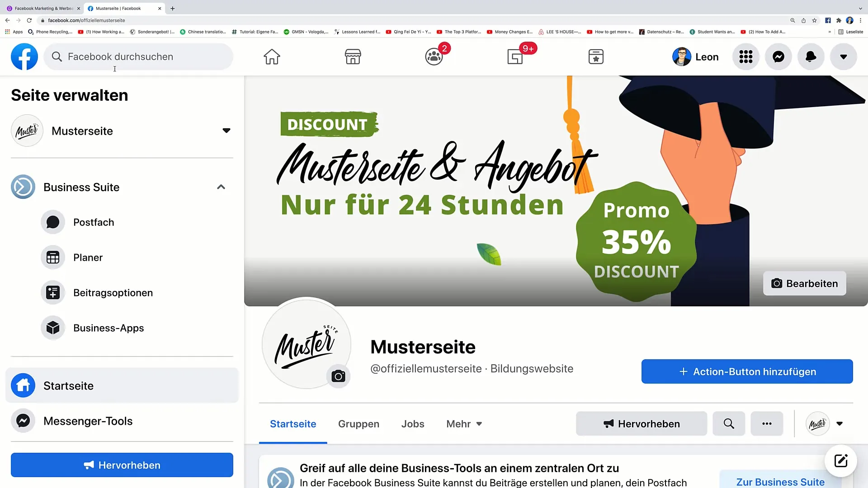Open the Marketplace icon
Viewport: 868px width, 488px height.
click(x=353, y=56)
